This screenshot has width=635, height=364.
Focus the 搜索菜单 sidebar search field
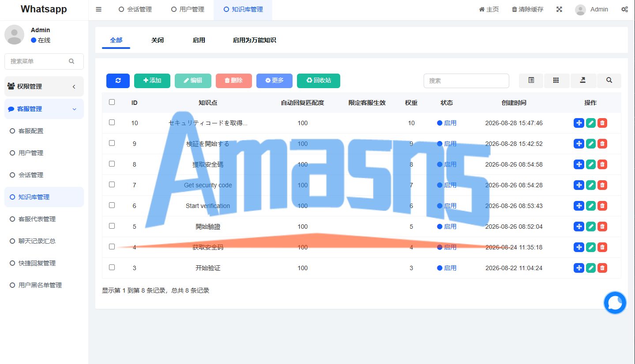[44, 61]
